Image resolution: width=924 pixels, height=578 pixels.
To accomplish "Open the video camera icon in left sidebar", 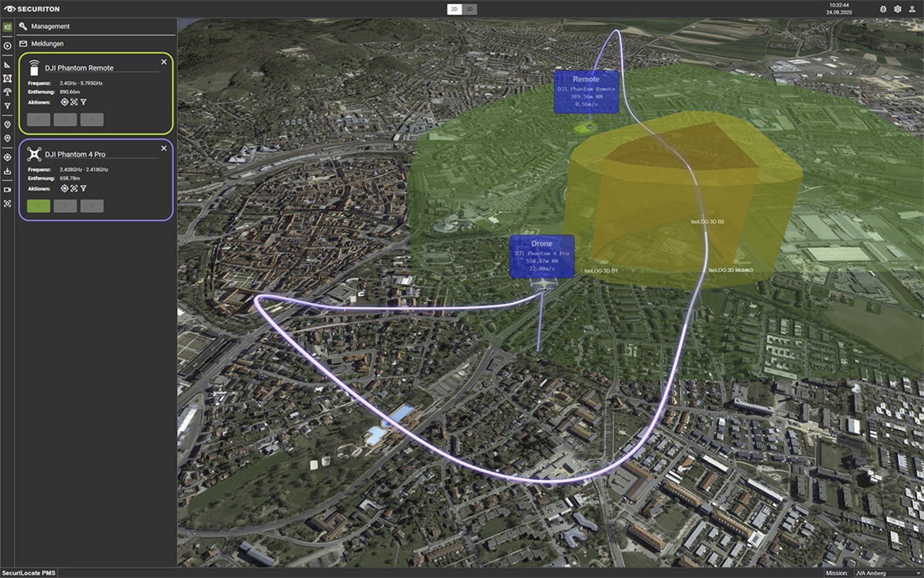I will tap(7, 190).
